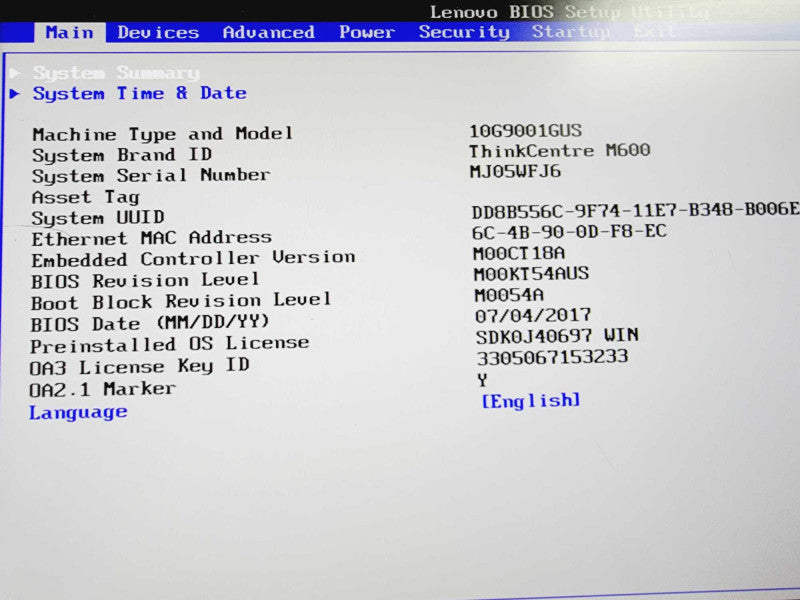The width and height of the screenshot is (800, 600).
Task: Open the Startup tab
Action: tap(571, 32)
